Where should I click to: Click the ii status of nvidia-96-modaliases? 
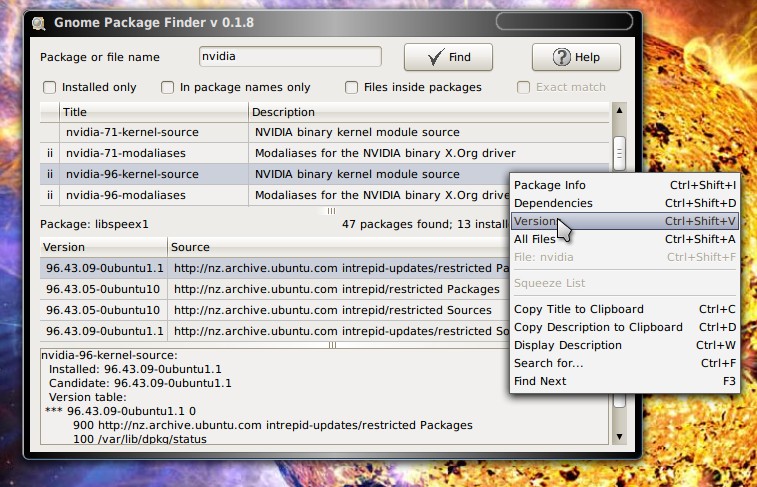click(50, 195)
